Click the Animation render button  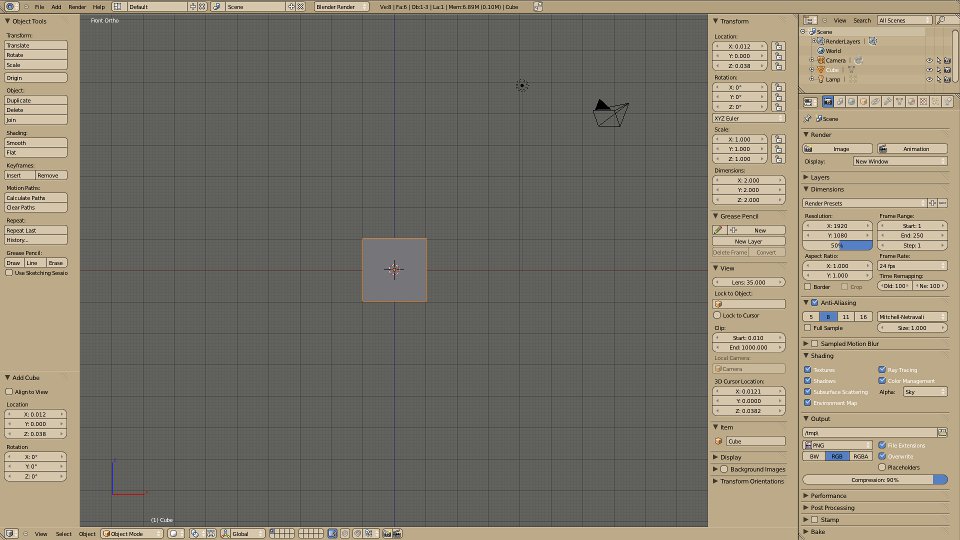912,149
